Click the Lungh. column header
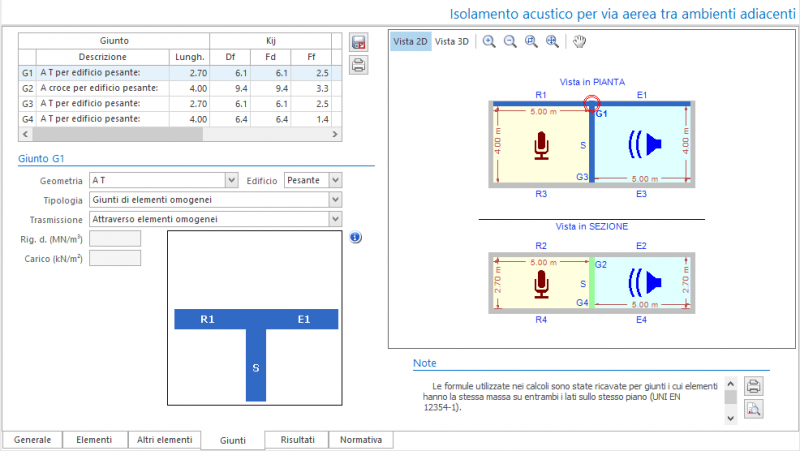The image size is (800, 451). pyautogui.click(x=189, y=57)
